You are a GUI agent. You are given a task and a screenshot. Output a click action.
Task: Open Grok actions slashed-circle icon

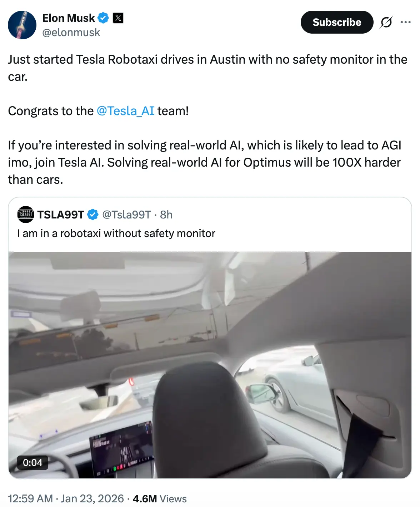pyautogui.click(x=386, y=22)
